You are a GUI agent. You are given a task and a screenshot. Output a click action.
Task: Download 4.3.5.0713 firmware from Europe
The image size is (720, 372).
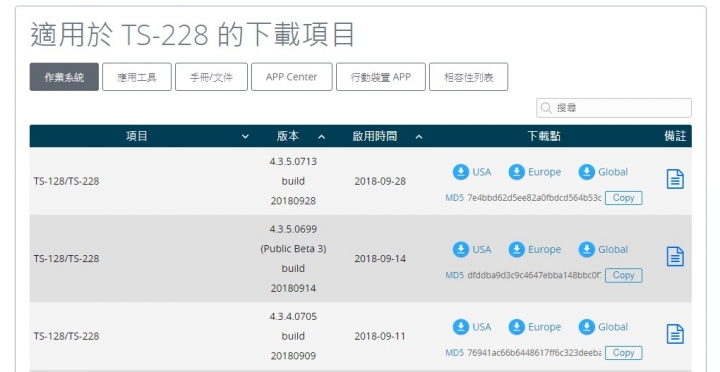[534, 172]
